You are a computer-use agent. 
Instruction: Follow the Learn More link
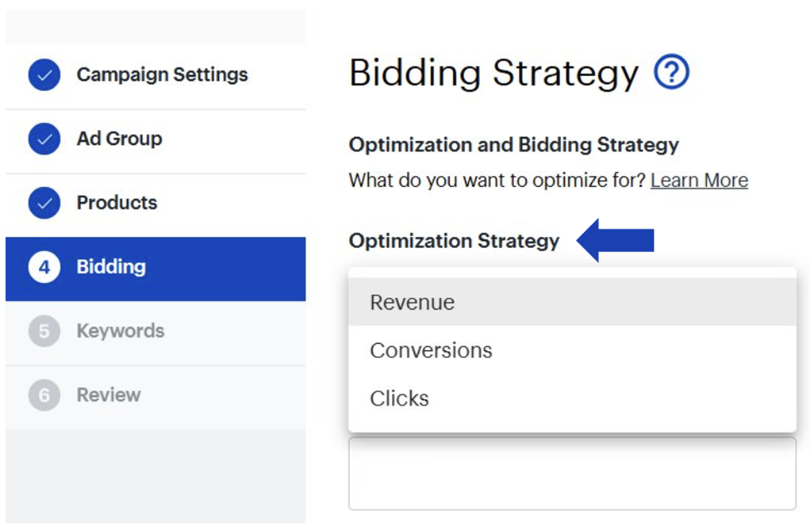[699, 181]
